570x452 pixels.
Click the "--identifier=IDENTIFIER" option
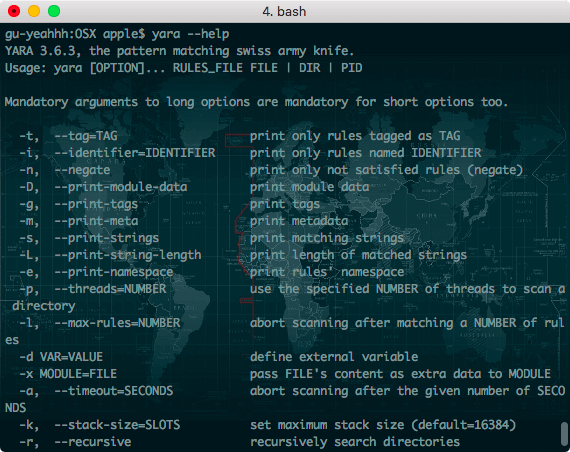coord(135,153)
